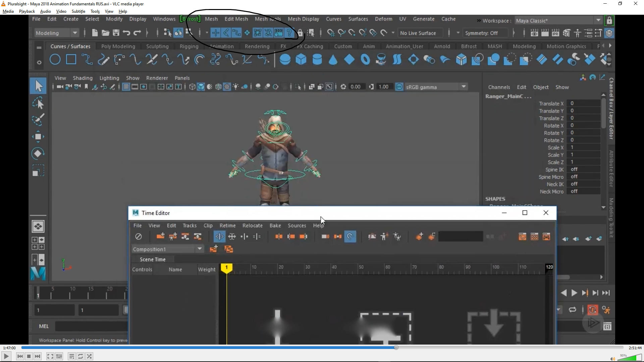
Task: Create a NURBS cylinder from shelf
Action: (317, 60)
